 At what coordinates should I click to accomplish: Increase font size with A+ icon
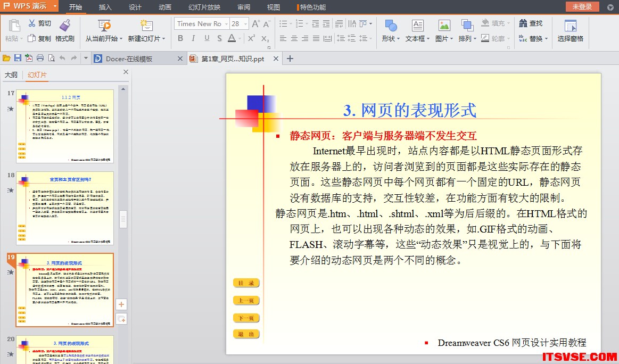point(256,24)
